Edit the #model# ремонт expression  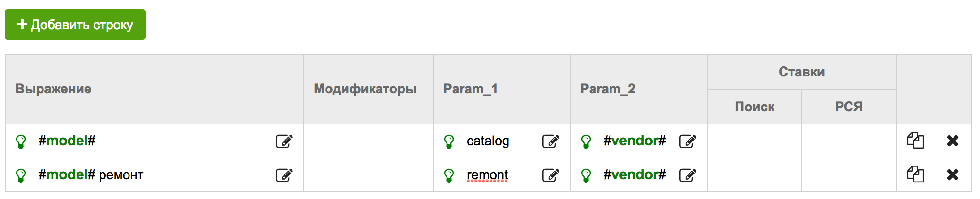pyautogui.click(x=284, y=175)
